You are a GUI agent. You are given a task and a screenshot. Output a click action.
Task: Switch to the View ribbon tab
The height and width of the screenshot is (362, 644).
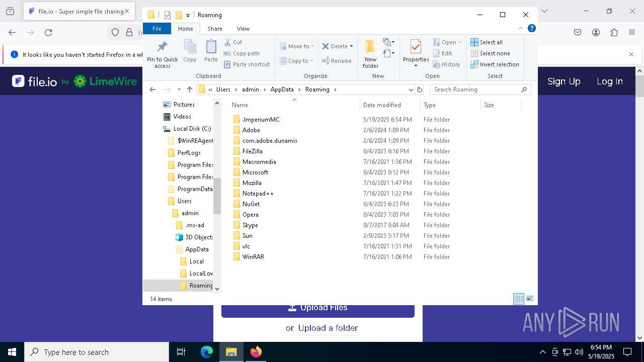pyautogui.click(x=243, y=29)
